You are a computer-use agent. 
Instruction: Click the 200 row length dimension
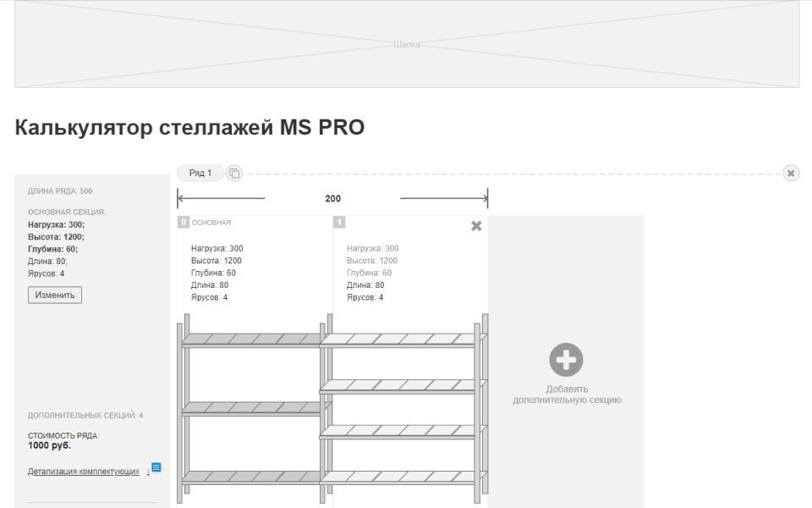[332, 198]
